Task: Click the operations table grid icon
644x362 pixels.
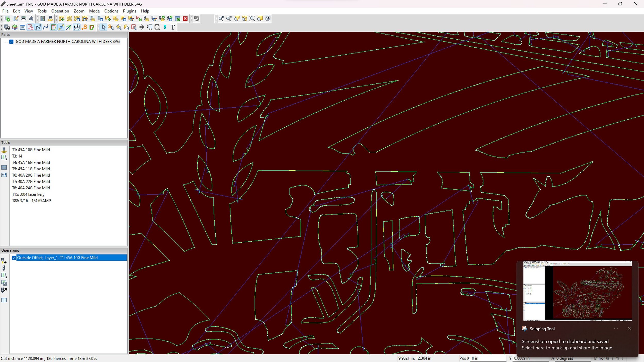Action: click(4, 300)
